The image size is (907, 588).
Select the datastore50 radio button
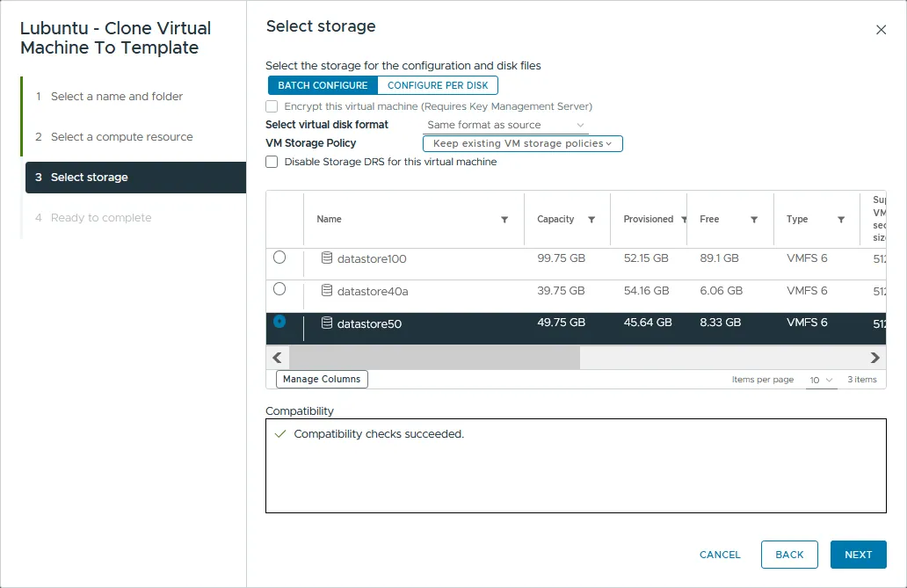tap(279, 321)
